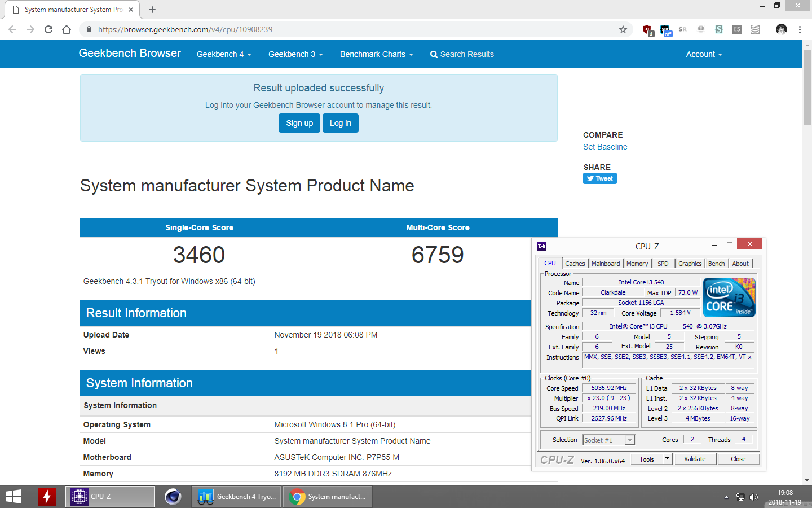Click the Core Voltage value 1.584 V
The height and width of the screenshot is (508, 812).
click(x=680, y=313)
